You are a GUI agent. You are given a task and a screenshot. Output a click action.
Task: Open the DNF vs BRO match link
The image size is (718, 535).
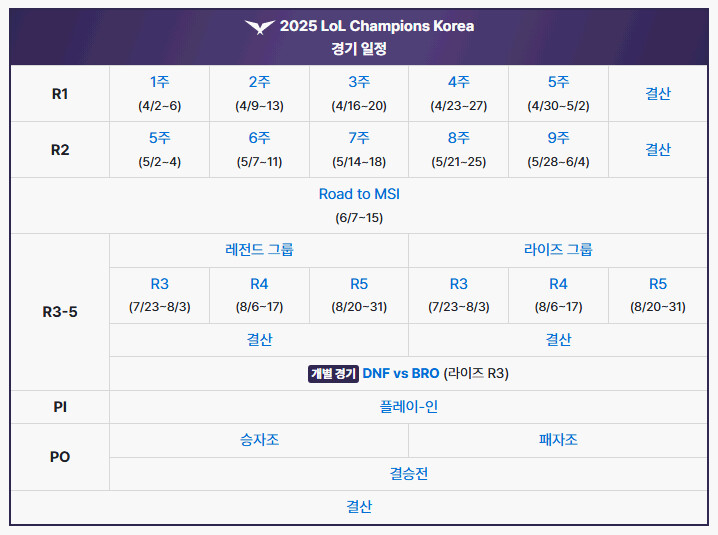(400, 373)
